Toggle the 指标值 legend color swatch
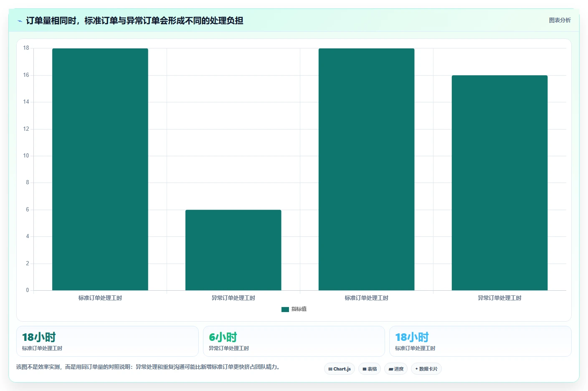588x391 pixels. [x=285, y=310]
